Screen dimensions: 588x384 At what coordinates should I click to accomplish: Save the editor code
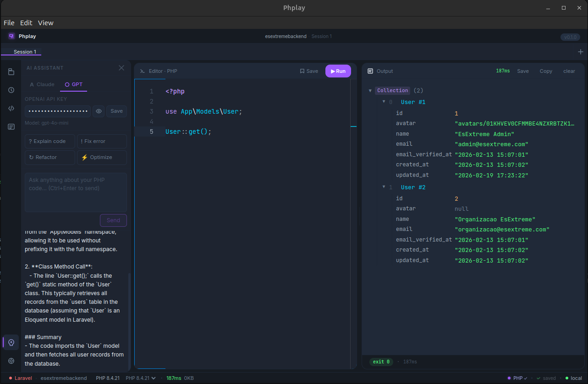click(x=309, y=71)
